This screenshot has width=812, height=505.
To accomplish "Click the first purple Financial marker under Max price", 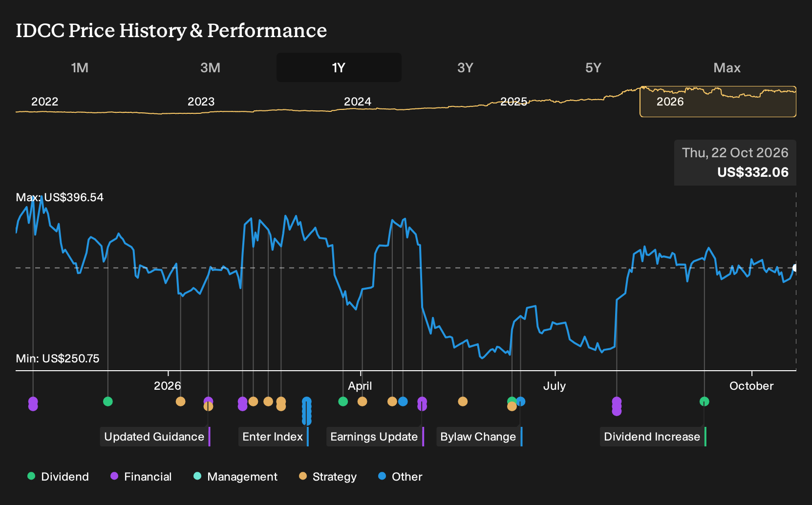I will click(x=33, y=403).
